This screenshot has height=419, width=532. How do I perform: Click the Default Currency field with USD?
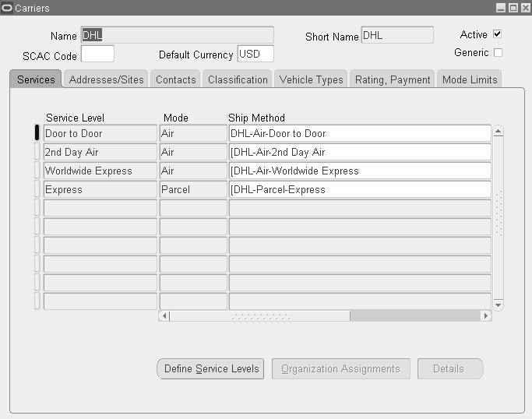click(x=255, y=54)
